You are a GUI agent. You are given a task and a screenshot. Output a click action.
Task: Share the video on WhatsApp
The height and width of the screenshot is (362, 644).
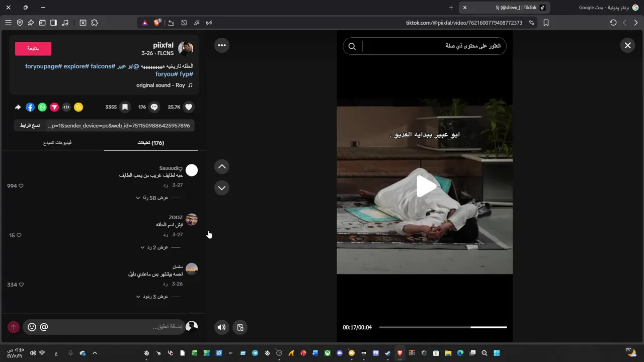click(x=42, y=107)
